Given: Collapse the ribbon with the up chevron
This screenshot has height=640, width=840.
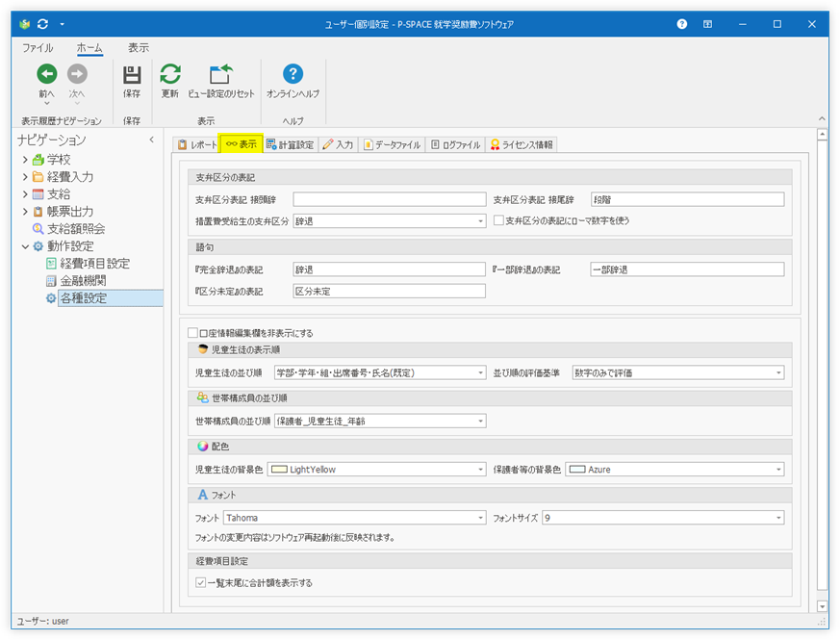Looking at the screenshot, I should [822, 118].
